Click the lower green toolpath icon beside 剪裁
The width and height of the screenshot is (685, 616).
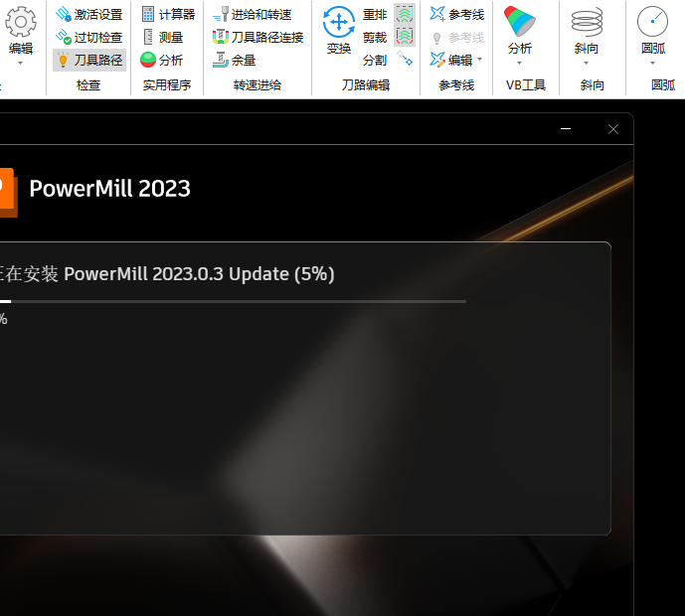pos(405,36)
